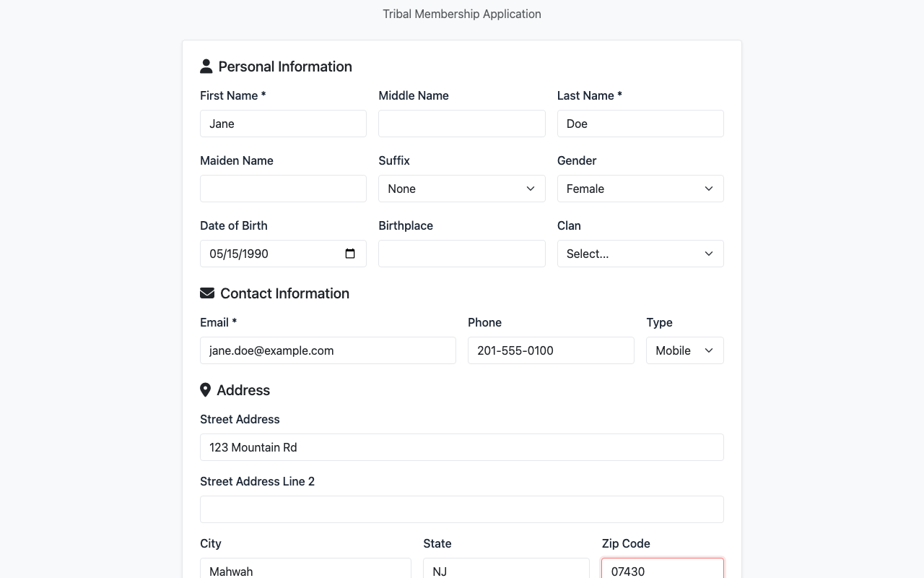Select the empty Street Address Line 2 field
The width and height of the screenshot is (924, 578).
[461, 509]
